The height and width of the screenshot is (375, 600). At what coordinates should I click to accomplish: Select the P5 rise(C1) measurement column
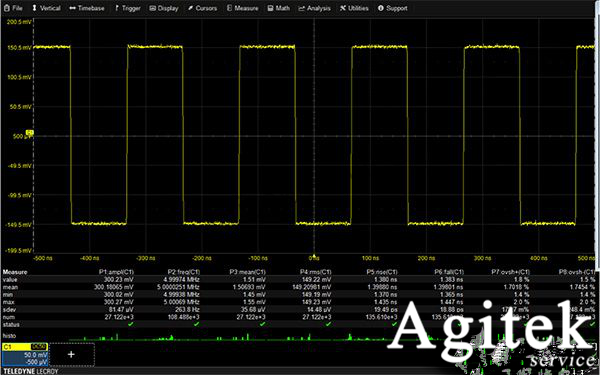coord(382,272)
